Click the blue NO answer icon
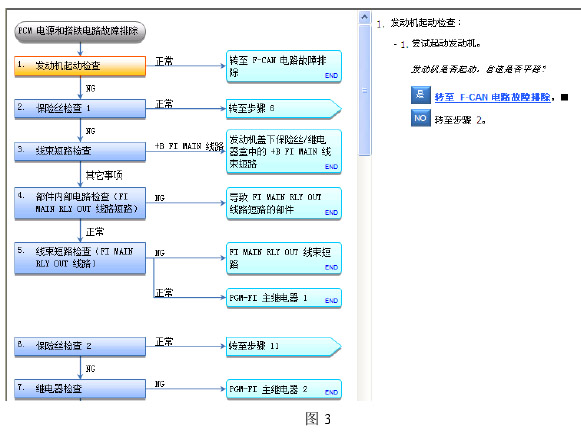 421,118
